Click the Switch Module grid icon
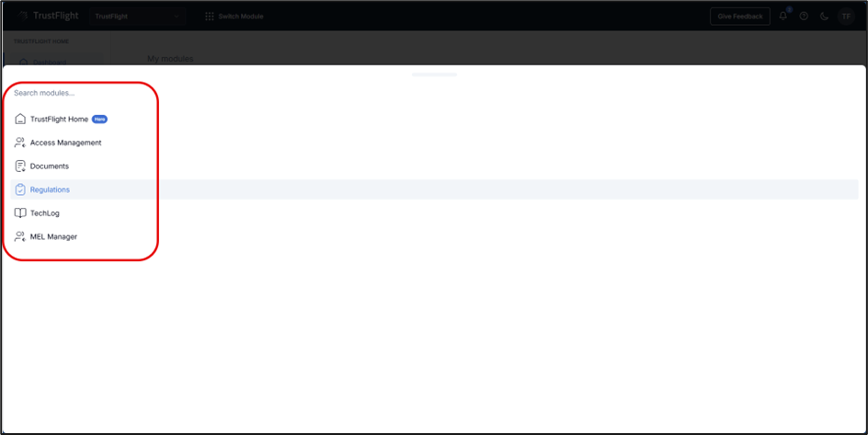 point(210,16)
